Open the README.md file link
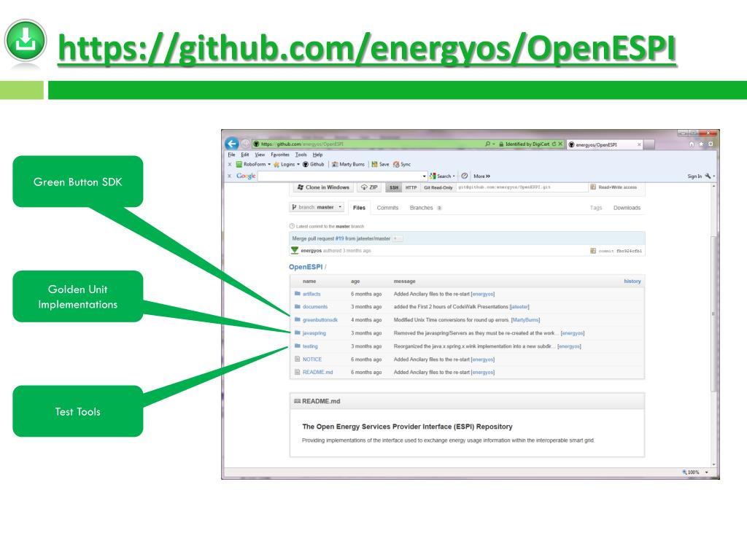This screenshot has width=747, height=560. tap(318, 373)
